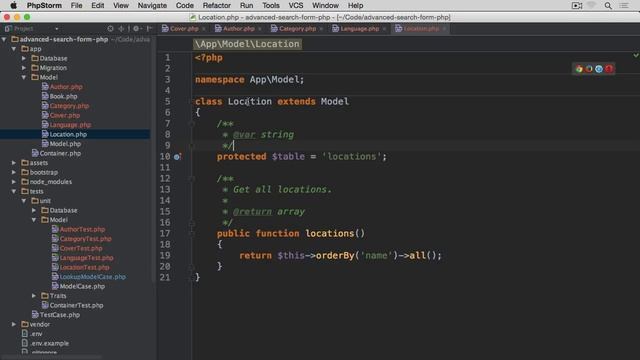Viewport: 640px width, 360px height.
Task: Fold the doc comment starting on line 7
Action: [x=192, y=124]
